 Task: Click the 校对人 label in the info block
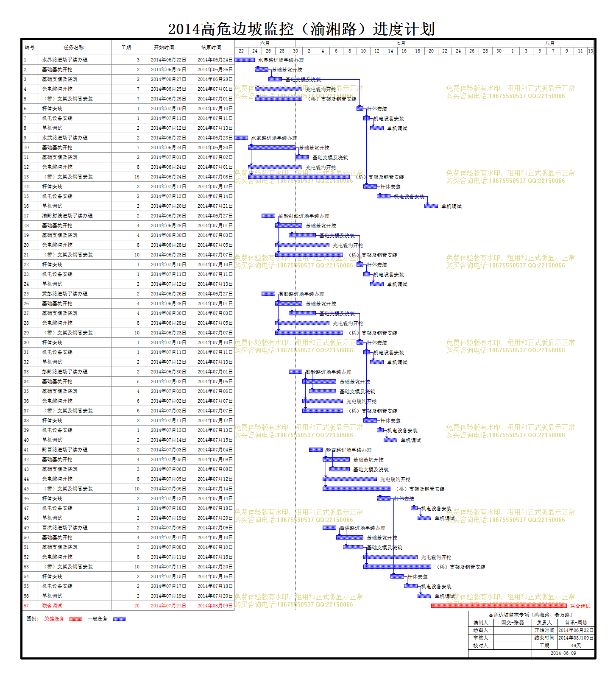pos(481,646)
